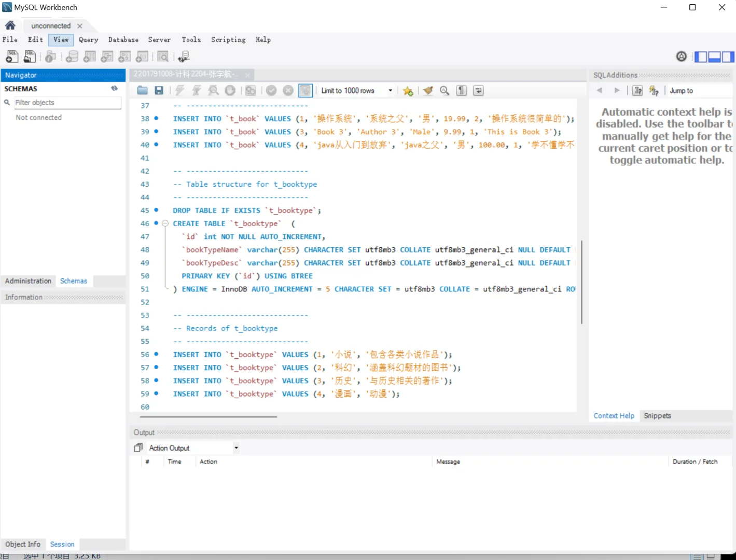Switch to the Session tab

pyautogui.click(x=62, y=544)
